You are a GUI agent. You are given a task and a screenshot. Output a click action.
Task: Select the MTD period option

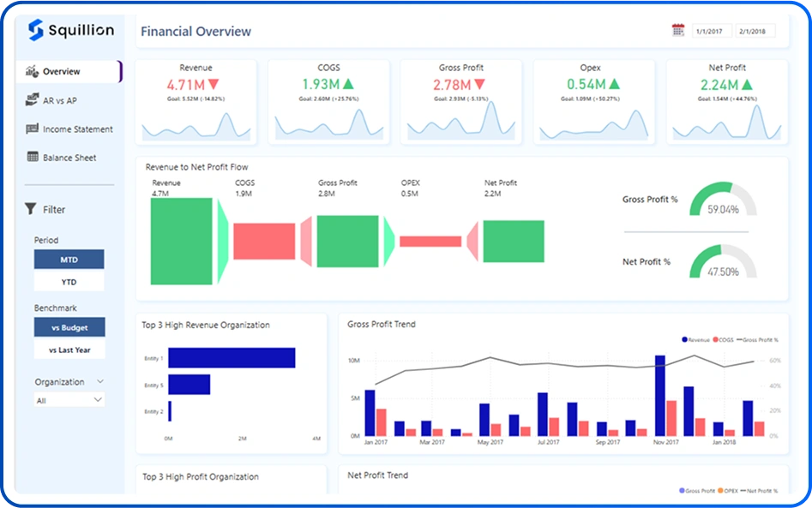(69, 259)
